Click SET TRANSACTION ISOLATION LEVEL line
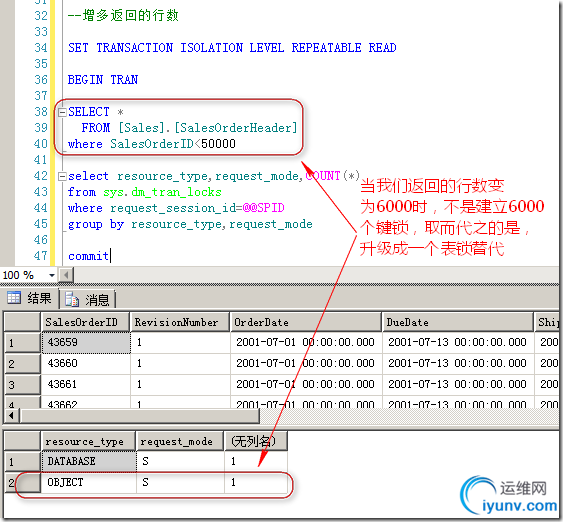 232,48
